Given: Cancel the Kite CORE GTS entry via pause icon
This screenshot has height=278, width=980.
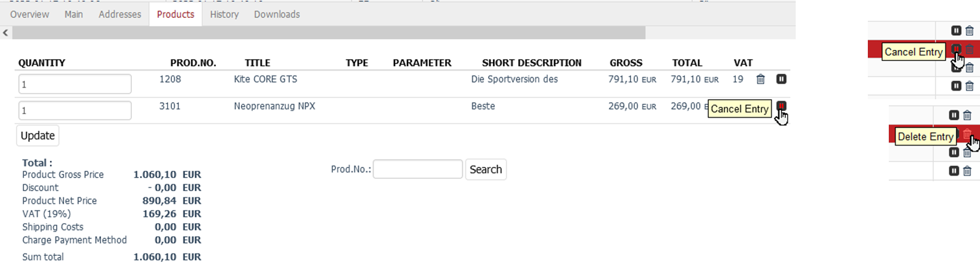Looking at the screenshot, I should pos(781,80).
